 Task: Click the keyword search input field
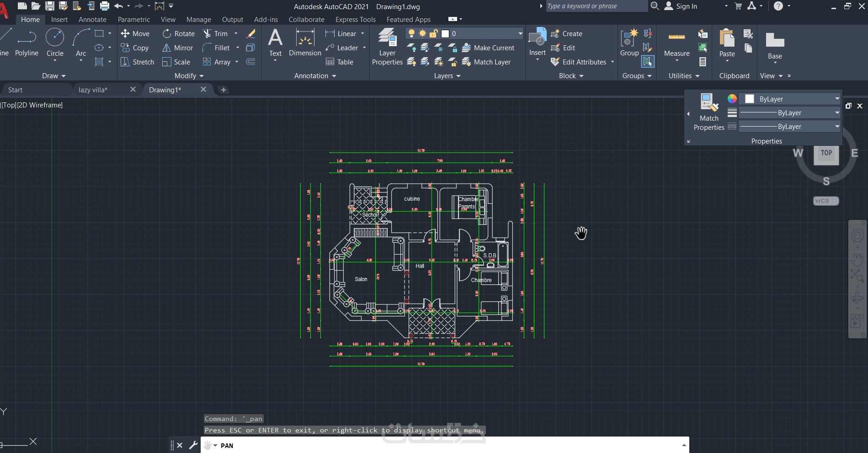[596, 6]
